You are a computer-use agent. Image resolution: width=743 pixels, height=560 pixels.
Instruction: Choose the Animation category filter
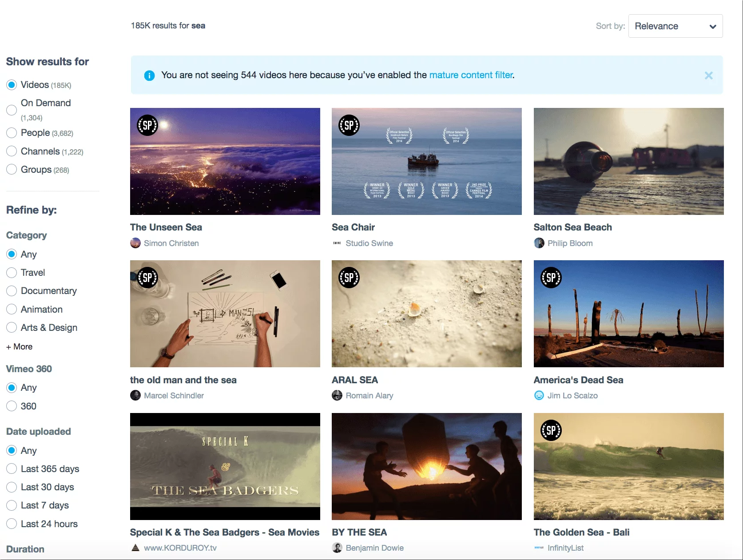coord(12,310)
